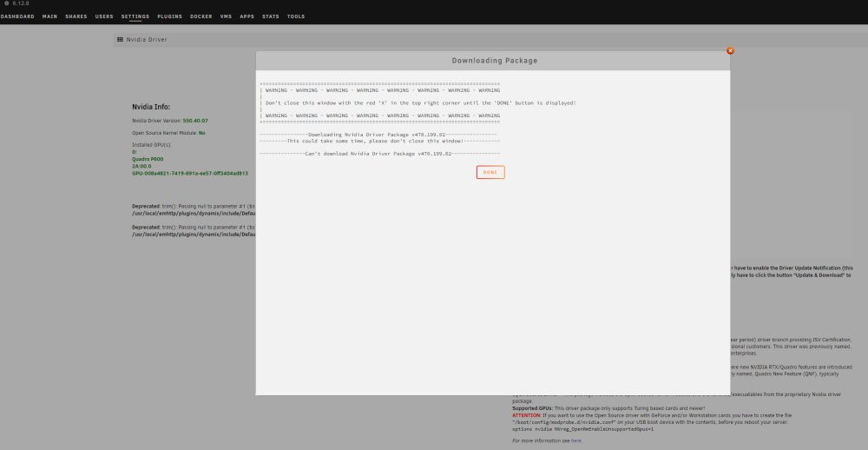Open the APPS page
The height and width of the screenshot is (450, 868).
coord(247,17)
